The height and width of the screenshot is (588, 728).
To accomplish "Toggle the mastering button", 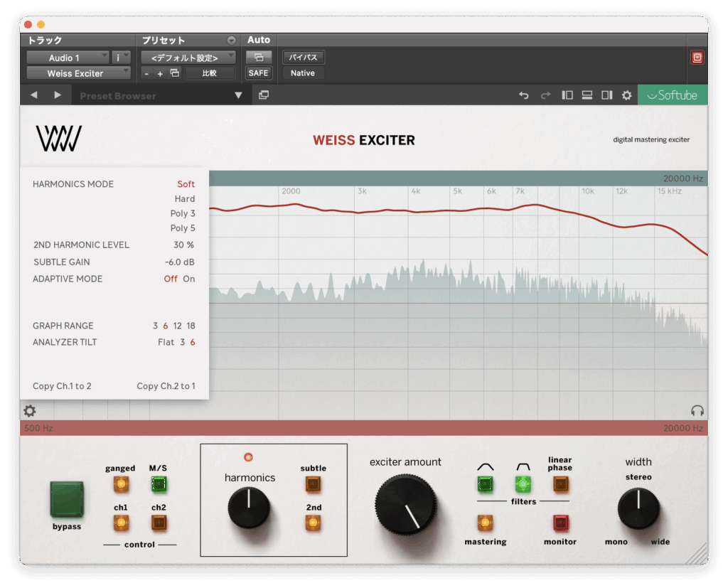I will pyautogui.click(x=485, y=523).
